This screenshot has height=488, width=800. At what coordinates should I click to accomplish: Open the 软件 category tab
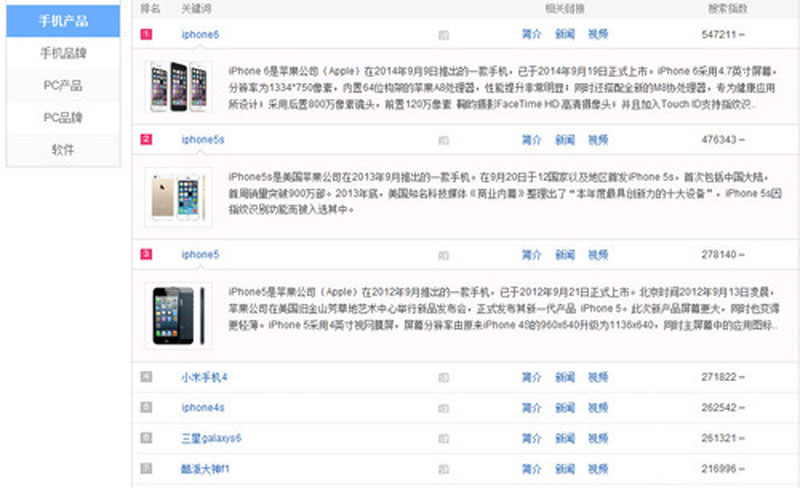(x=63, y=150)
